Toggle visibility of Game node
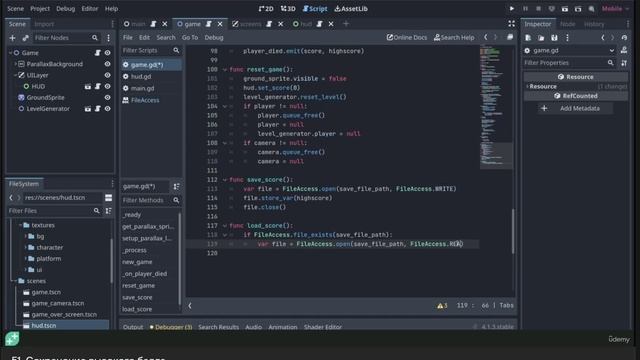This screenshot has width=640, height=360. [107, 53]
